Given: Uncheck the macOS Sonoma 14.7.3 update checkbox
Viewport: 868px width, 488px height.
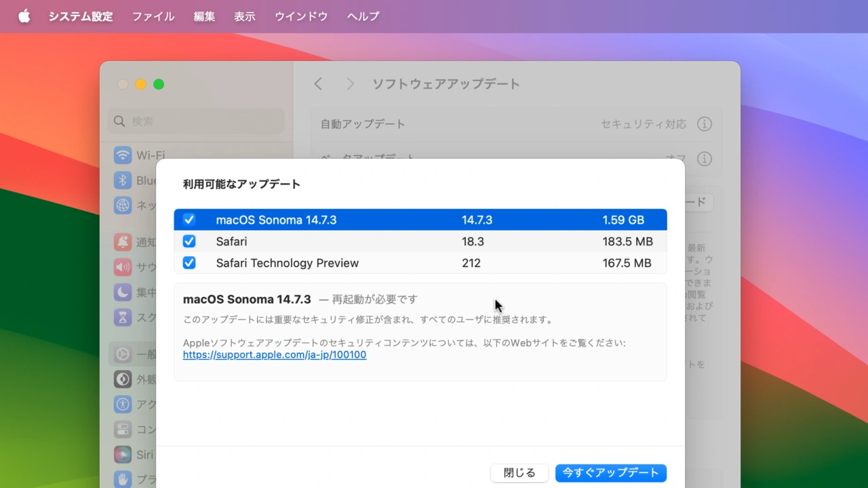Looking at the screenshot, I should pyautogui.click(x=189, y=220).
